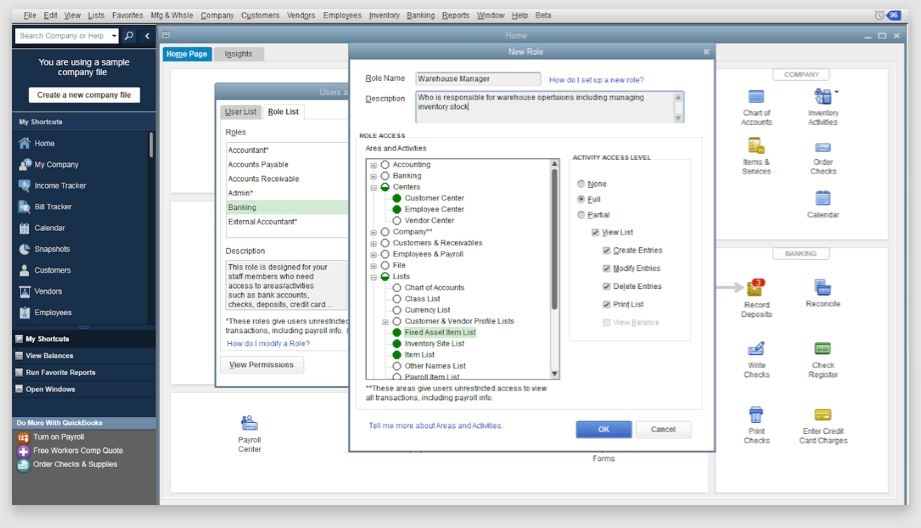Select Partial access level radio button
Screen dimensions: 921x528
pyautogui.click(x=581, y=215)
